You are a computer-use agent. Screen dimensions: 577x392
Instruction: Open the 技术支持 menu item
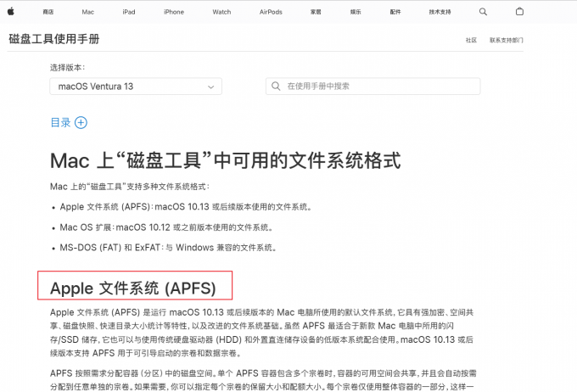pyautogui.click(x=440, y=12)
